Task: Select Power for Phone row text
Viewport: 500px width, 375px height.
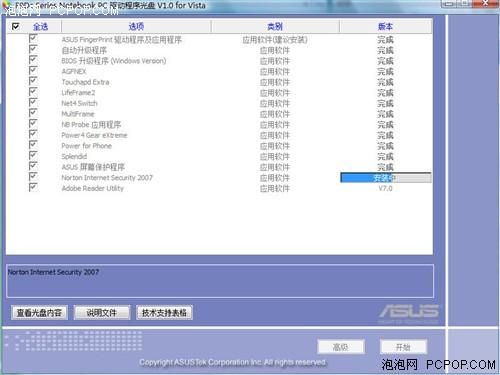Action: (x=87, y=146)
